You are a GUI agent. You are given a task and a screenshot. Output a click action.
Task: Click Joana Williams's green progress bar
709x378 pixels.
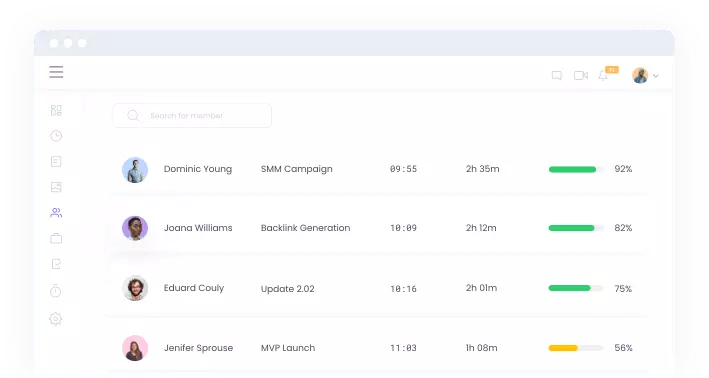click(x=576, y=228)
